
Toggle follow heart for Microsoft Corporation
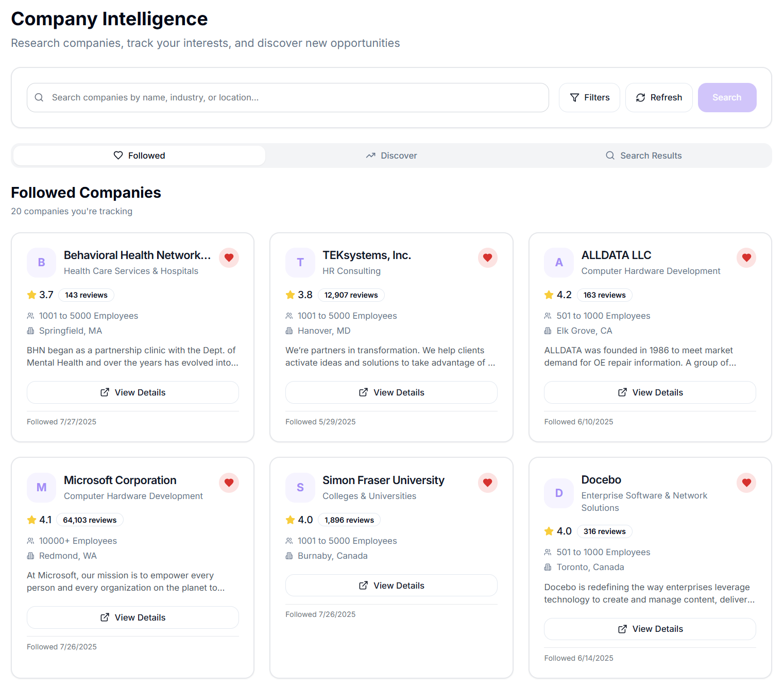(229, 483)
